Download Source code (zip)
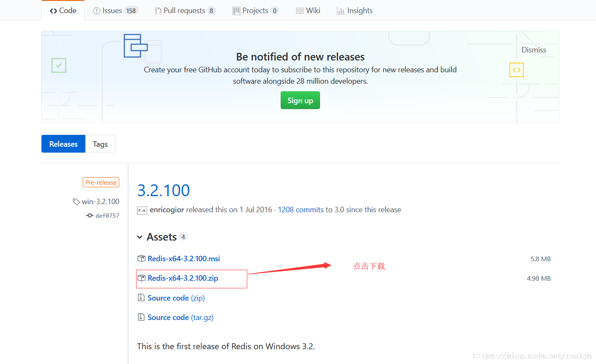Screen dimensions: 596x364 point(176,298)
